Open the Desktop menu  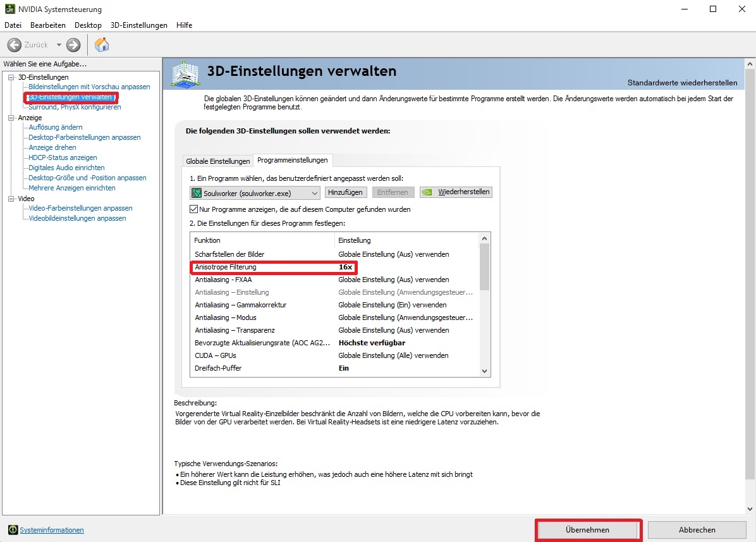(88, 25)
